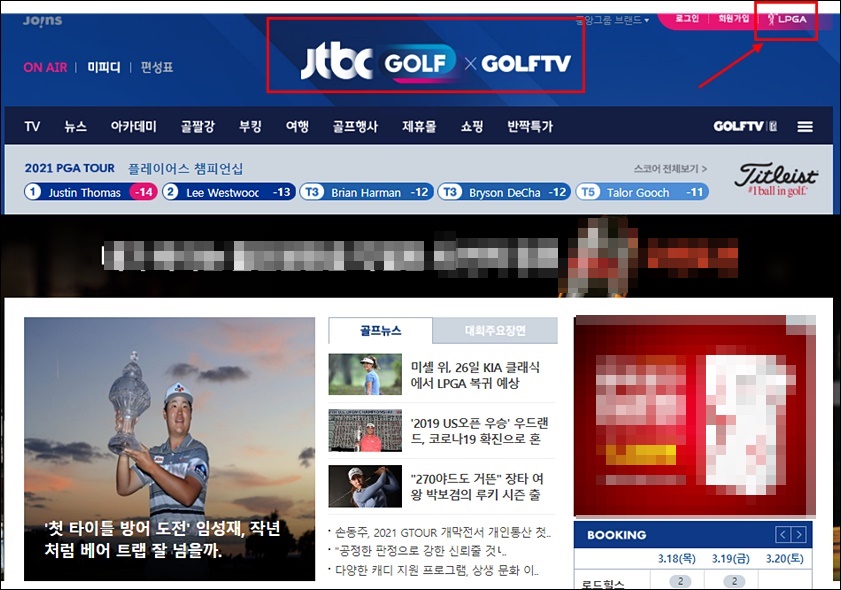Click the red advertisement banner

pyautogui.click(x=695, y=416)
